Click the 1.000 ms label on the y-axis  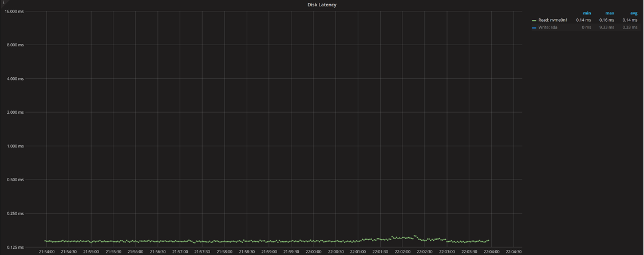point(15,146)
